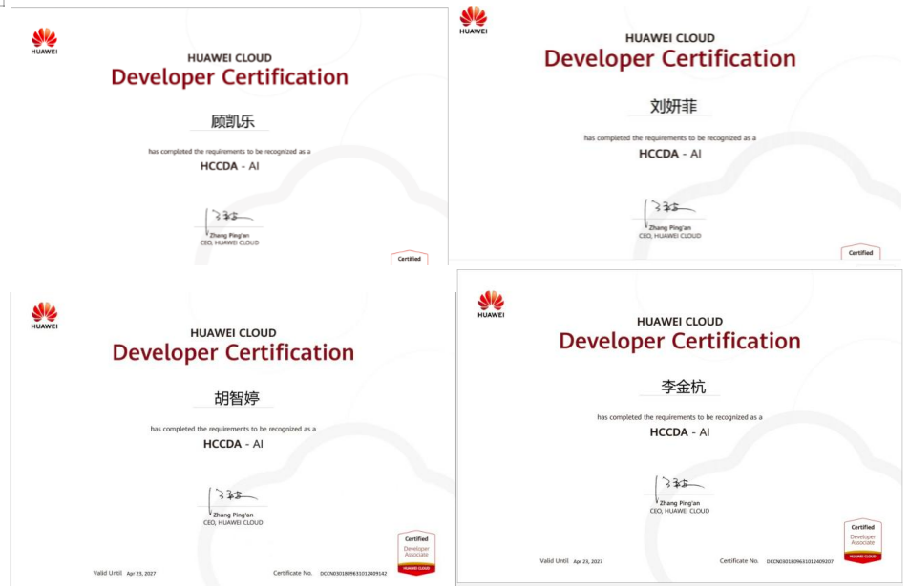The height and width of the screenshot is (588, 909).
Task: Click HUAWEI CLOUD title on 刘妍菲's certificate
Action: click(x=670, y=38)
